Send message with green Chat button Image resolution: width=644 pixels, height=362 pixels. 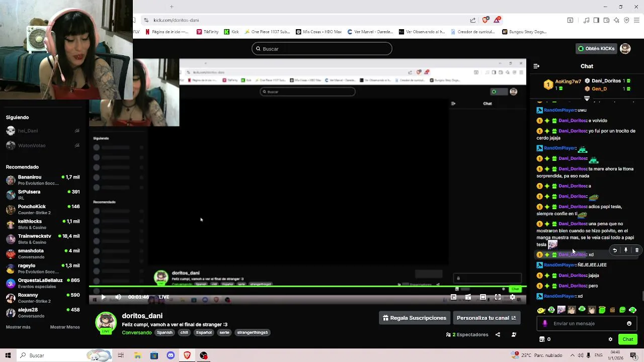[627, 339]
